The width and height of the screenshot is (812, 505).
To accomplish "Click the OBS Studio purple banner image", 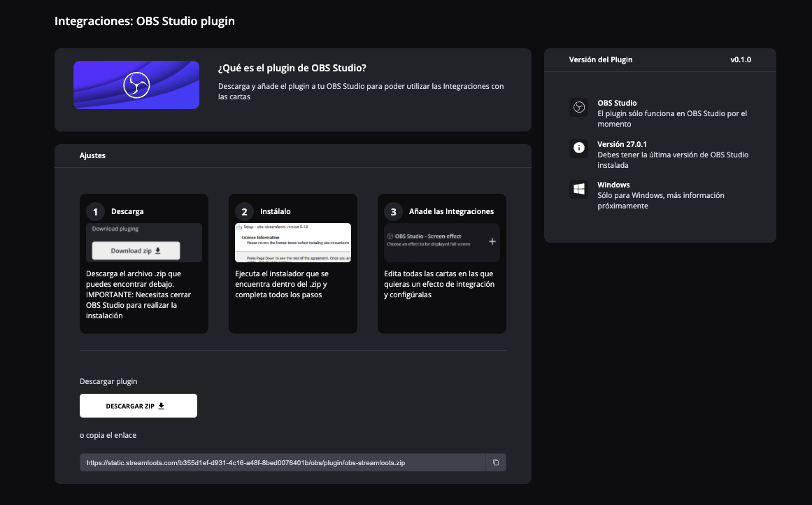I will point(136,85).
